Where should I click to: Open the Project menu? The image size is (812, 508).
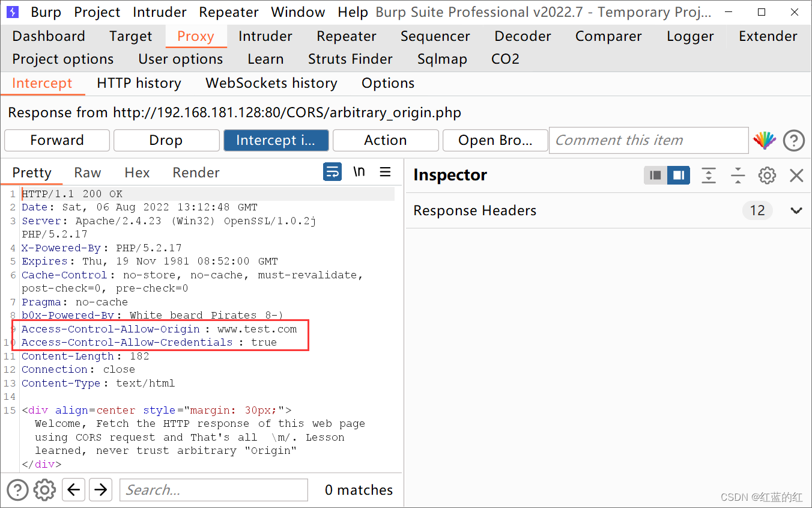click(97, 12)
